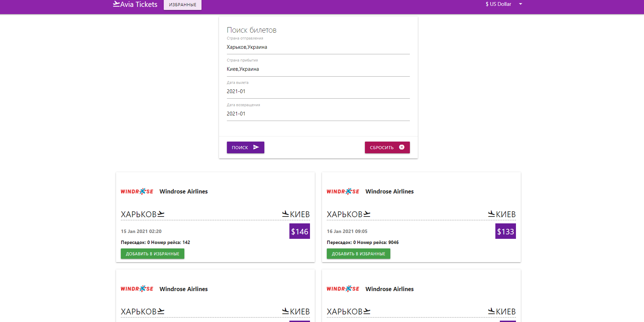Click landing plane icon on flight 9046 card
Image resolution: width=644 pixels, height=322 pixels.
pyautogui.click(x=491, y=214)
